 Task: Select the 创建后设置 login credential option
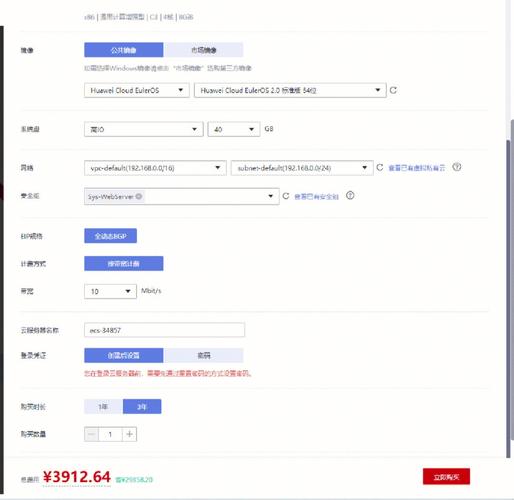click(x=124, y=355)
